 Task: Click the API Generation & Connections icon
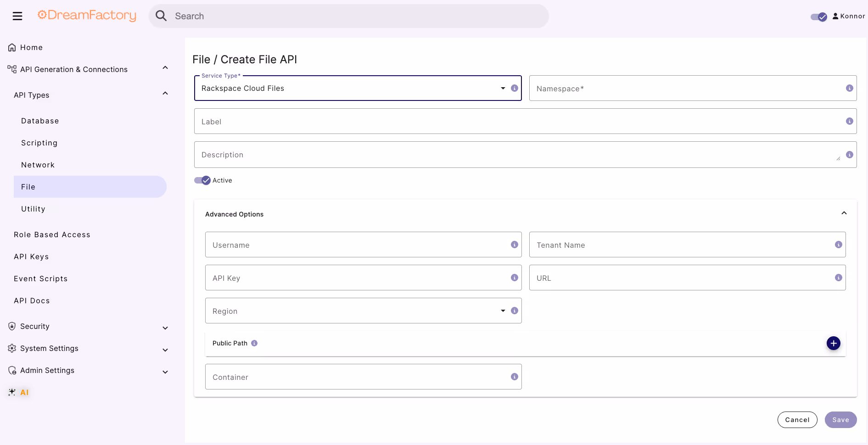[x=12, y=69]
